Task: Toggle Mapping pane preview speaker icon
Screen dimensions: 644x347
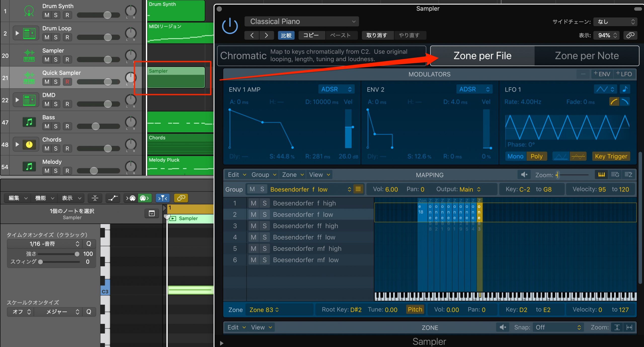Action: [x=524, y=175]
